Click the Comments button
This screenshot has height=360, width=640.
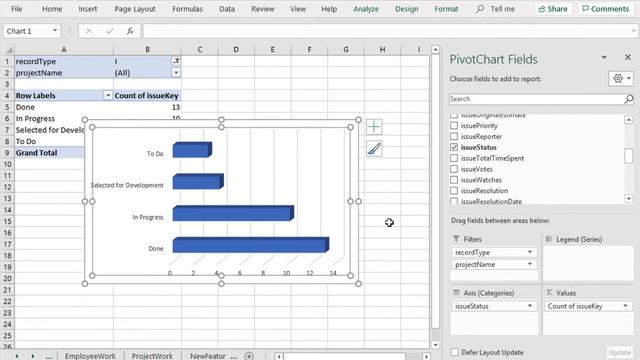click(606, 9)
